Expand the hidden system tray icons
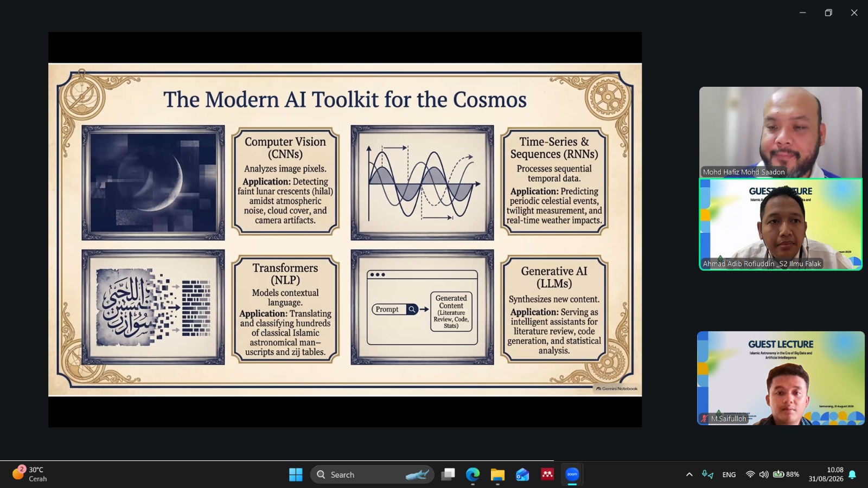Viewport: 868px width, 488px height. pyautogui.click(x=690, y=474)
